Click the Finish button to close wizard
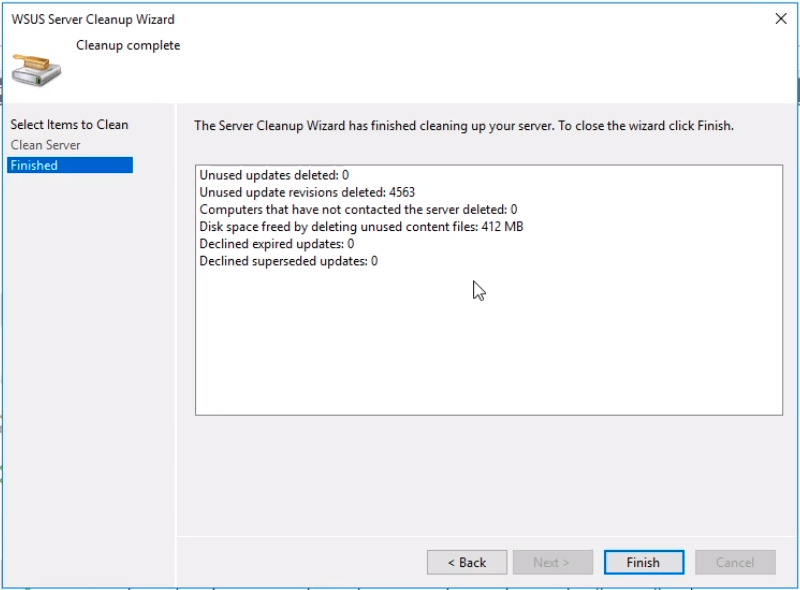The image size is (800, 590). (643, 562)
